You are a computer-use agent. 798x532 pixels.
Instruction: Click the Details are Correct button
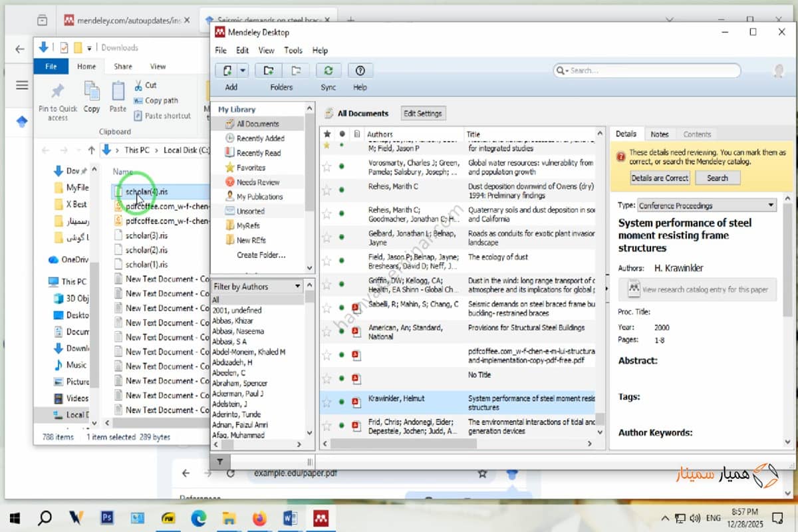(x=660, y=178)
